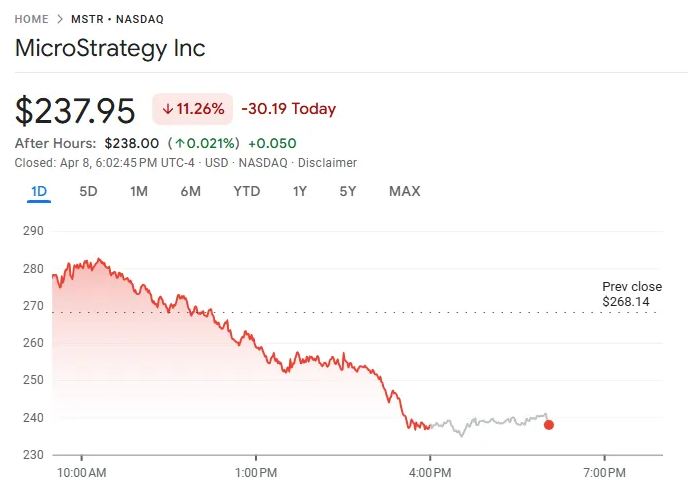Click the breadcrumb chevron separator
The width and height of the screenshot is (688, 489).
pyautogui.click(x=61, y=19)
